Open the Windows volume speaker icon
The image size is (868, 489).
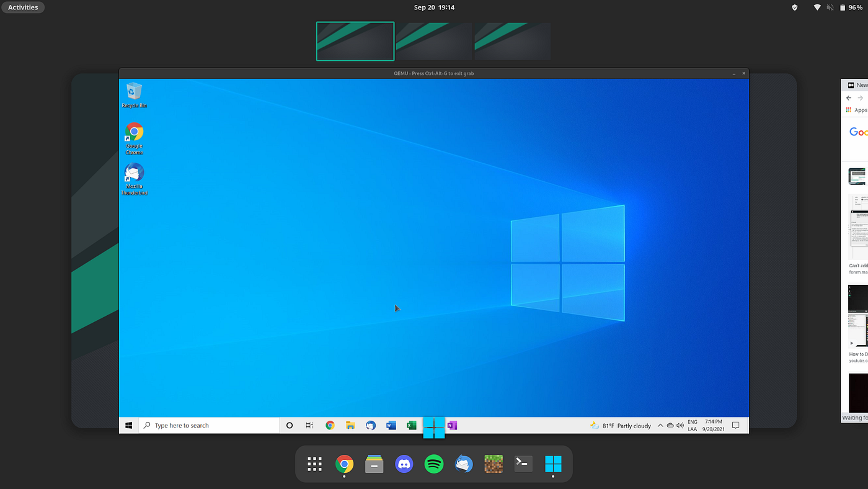tap(680, 426)
